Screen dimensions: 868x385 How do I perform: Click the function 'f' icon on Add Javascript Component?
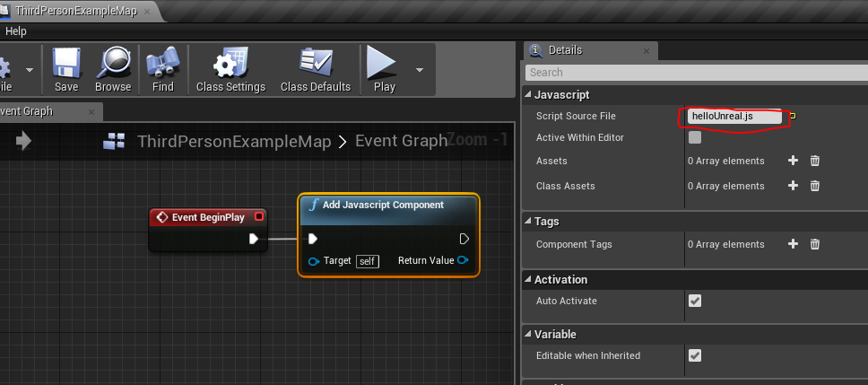point(314,205)
